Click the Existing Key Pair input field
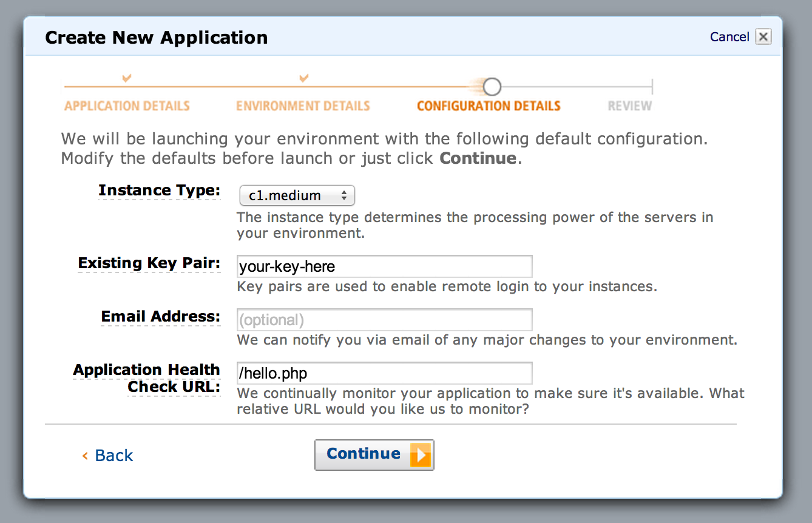812x523 pixels. (x=385, y=266)
